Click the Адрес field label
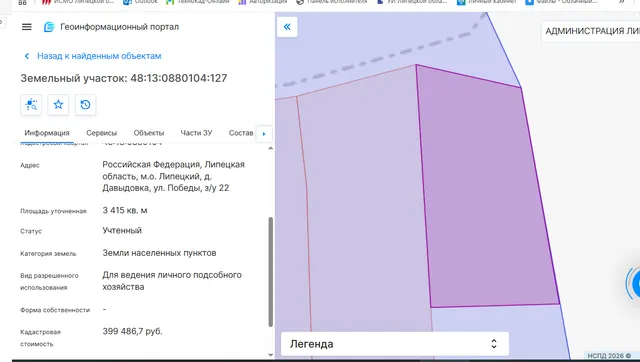Viewport: 640px width, 362px height. pyautogui.click(x=30, y=165)
